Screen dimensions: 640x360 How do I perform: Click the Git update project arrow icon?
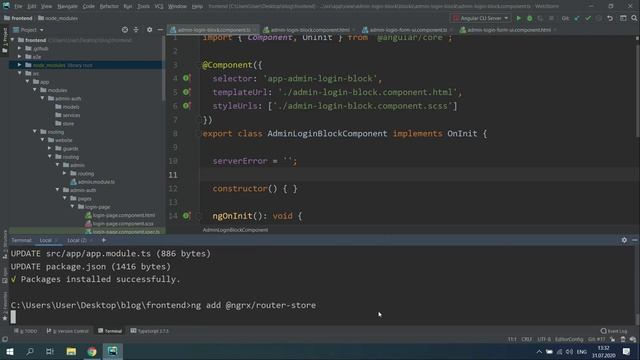[577, 18]
